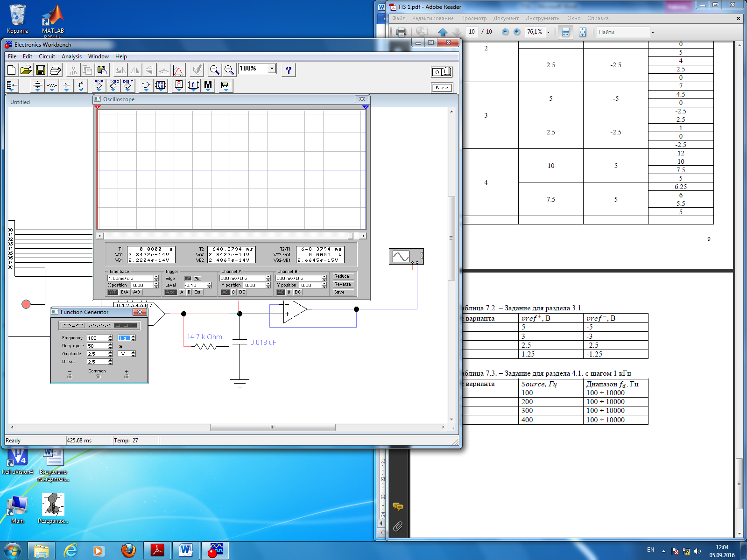The width and height of the screenshot is (747, 560).
Task: Open the Sources parts bin
Action: [38, 85]
